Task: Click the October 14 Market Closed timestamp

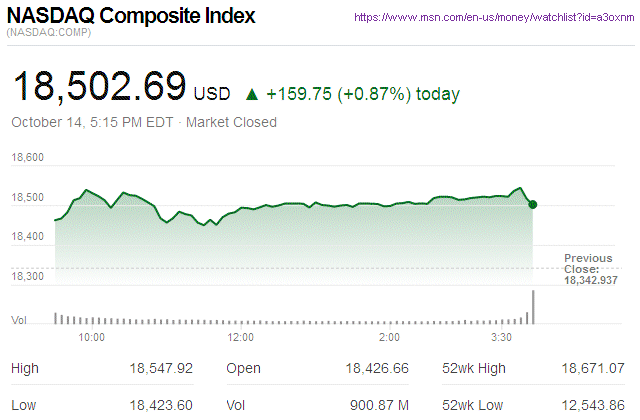Action: (144, 122)
